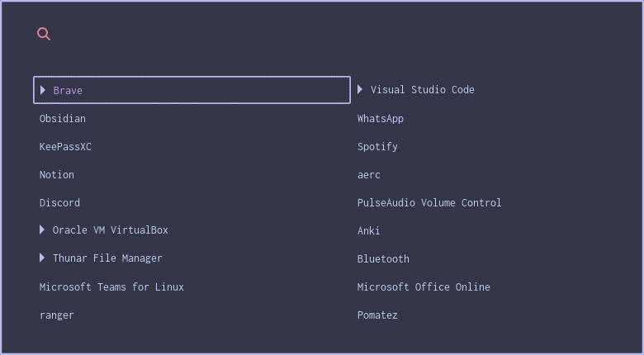The width and height of the screenshot is (644, 355).
Task: Expand the Brave entry arrow
Action: (43, 90)
